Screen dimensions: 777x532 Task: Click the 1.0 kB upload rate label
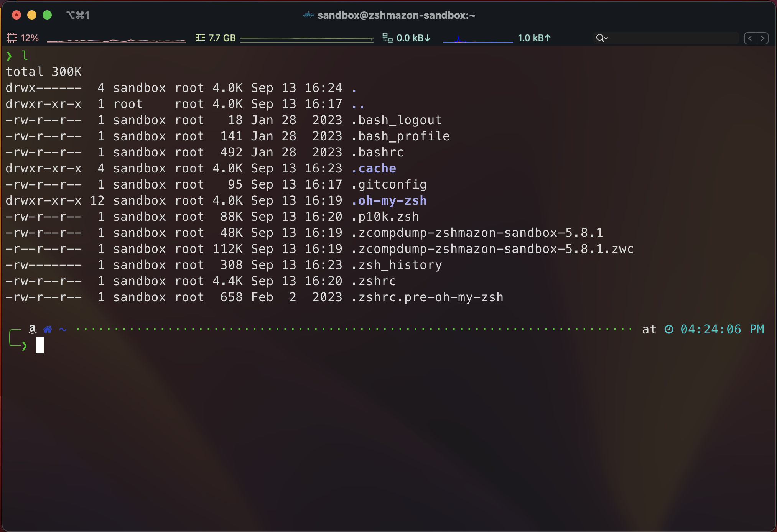click(x=534, y=38)
